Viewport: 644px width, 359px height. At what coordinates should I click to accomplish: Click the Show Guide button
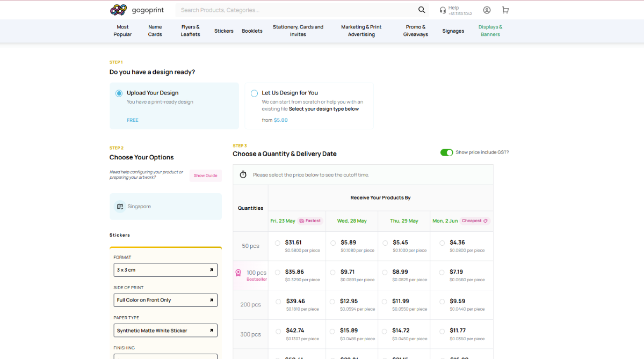click(205, 175)
